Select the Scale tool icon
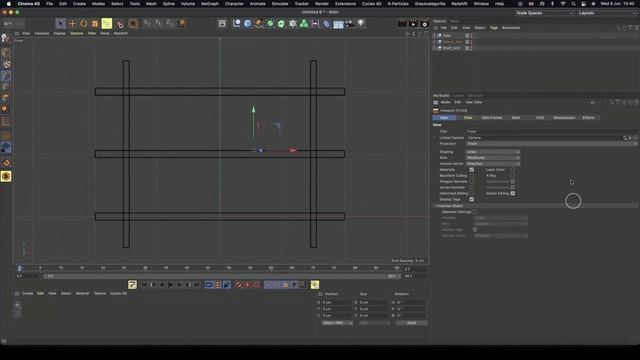640x360 pixels. 95,24
